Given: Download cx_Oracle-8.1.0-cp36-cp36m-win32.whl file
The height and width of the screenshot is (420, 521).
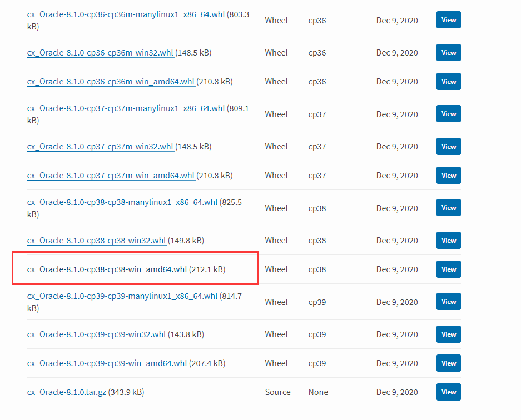Looking at the screenshot, I should click(x=100, y=53).
